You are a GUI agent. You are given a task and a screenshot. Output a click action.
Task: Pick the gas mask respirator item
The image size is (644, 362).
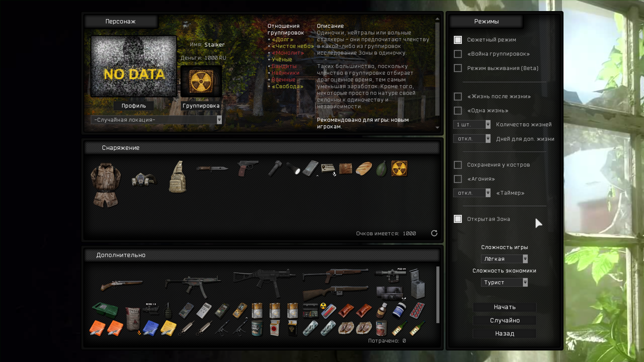[x=144, y=180]
